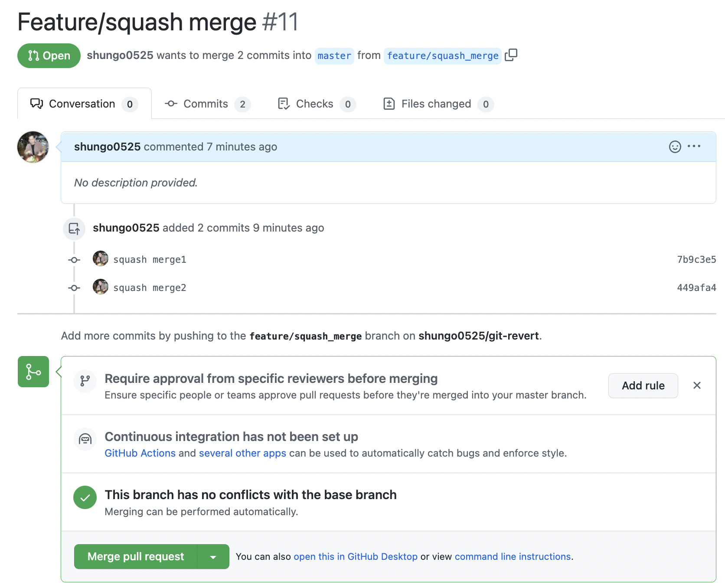View command line instructions
725x588 pixels.
512,556
